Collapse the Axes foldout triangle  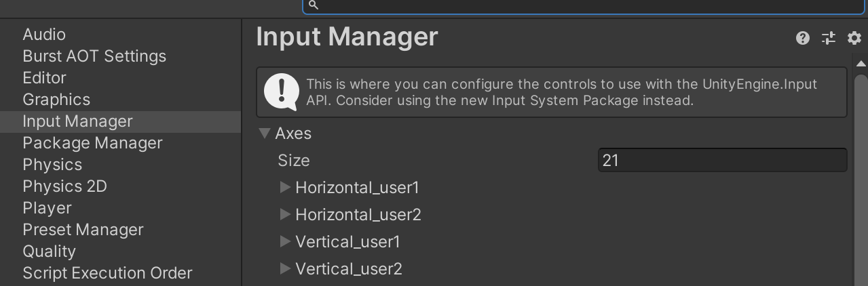(264, 133)
